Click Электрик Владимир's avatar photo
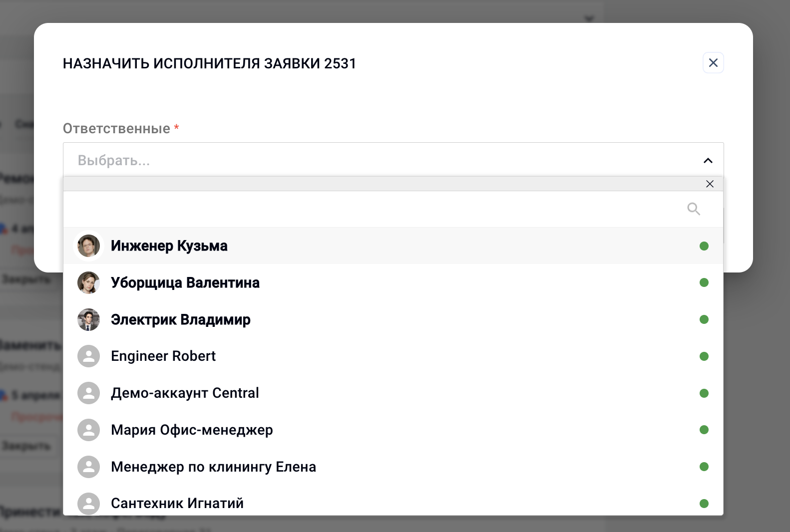 [x=88, y=319]
